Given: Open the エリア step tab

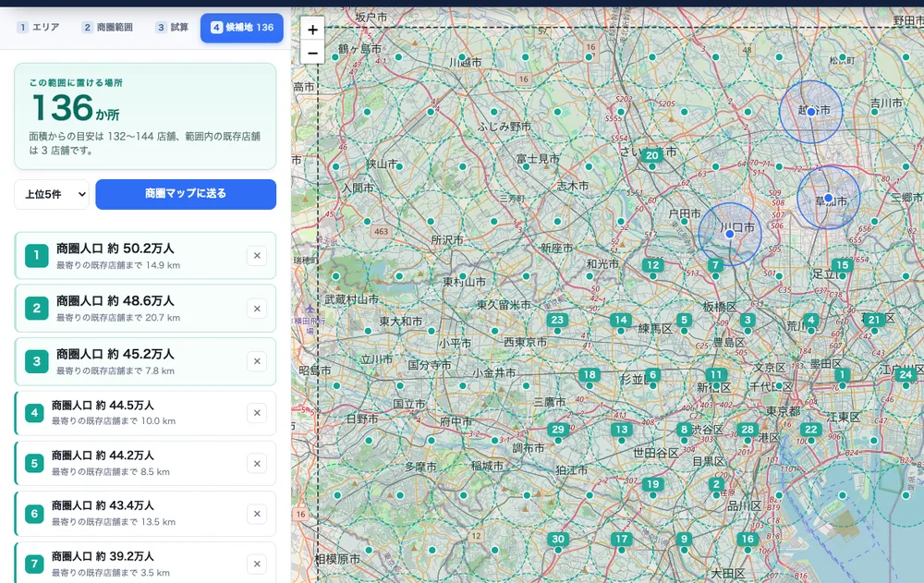Looking at the screenshot, I should [38, 27].
